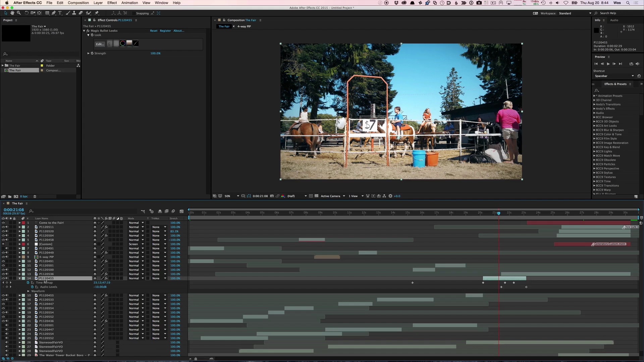
Task: Click the Edit... button for Look
Action: [100, 44]
